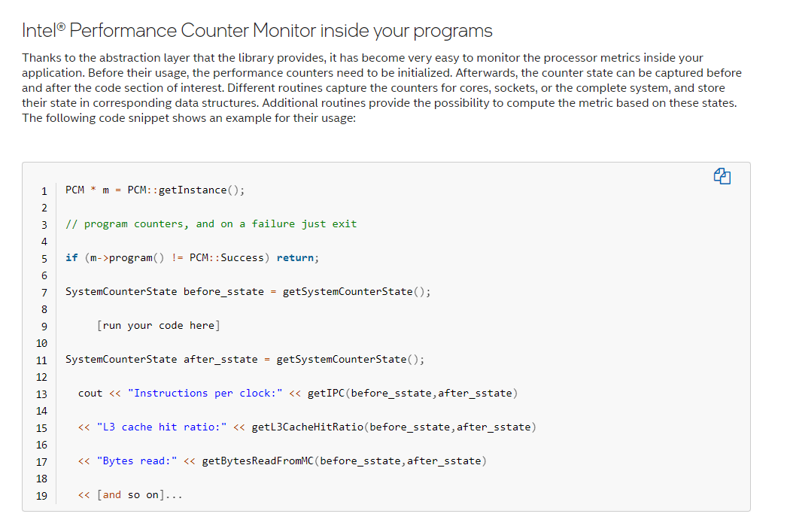
Task: Click the line declaring "before_sstate"
Action: click(248, 292)
